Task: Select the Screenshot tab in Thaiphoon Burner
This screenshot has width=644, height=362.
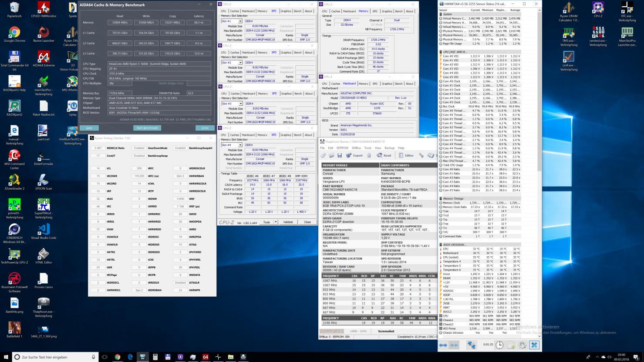Action: pos(386,331)
